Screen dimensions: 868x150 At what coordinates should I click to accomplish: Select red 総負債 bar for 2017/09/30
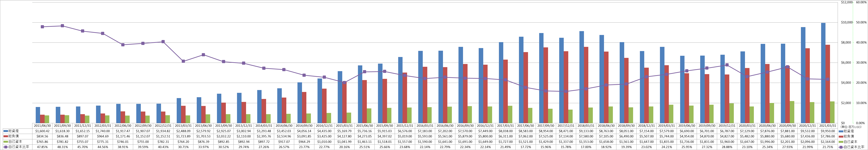[546, 85]
